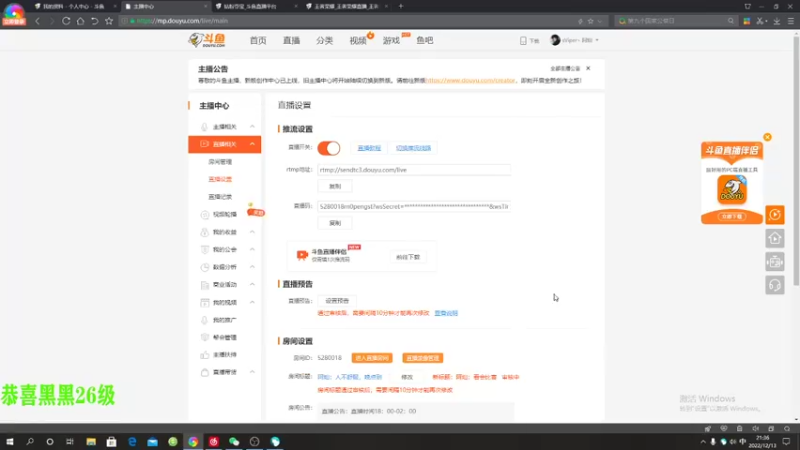Open the 游戏 nav item
The height and width of the screenshot is (450, 800).
point(391,40)
